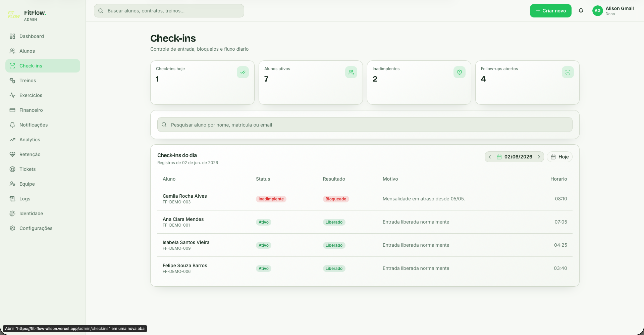Open the Check-ins hoje stat card
This screenshot has height=335, width=644.
[x=202, y=83]
